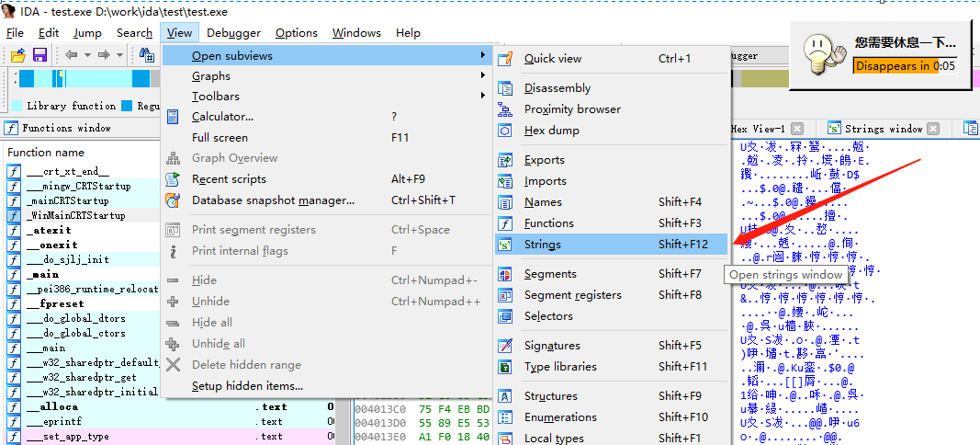Select Setup hidden items menu entry
The image size is (980, 445).
[x=326, y=385]
